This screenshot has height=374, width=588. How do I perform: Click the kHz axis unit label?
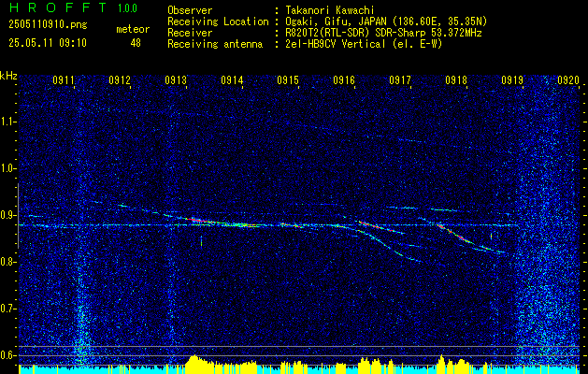click(x=9, y=76)
